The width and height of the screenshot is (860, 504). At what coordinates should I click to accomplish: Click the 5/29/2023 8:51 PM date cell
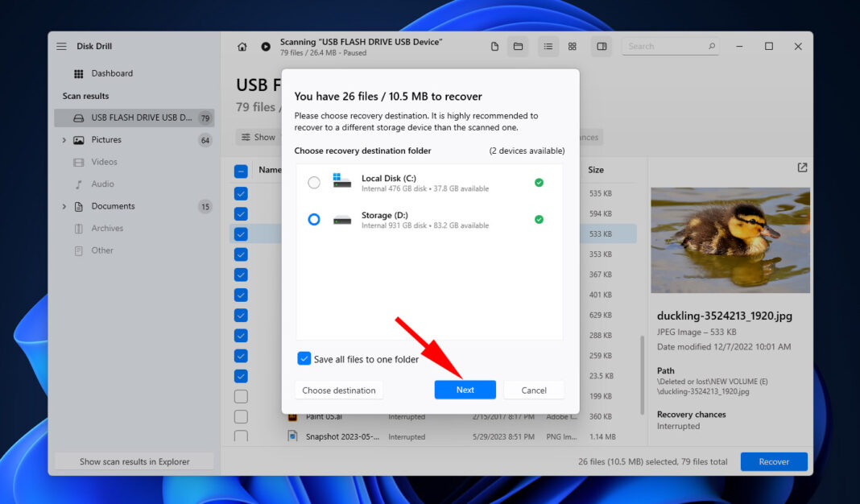pyautogui.click(x=503, y=437)
